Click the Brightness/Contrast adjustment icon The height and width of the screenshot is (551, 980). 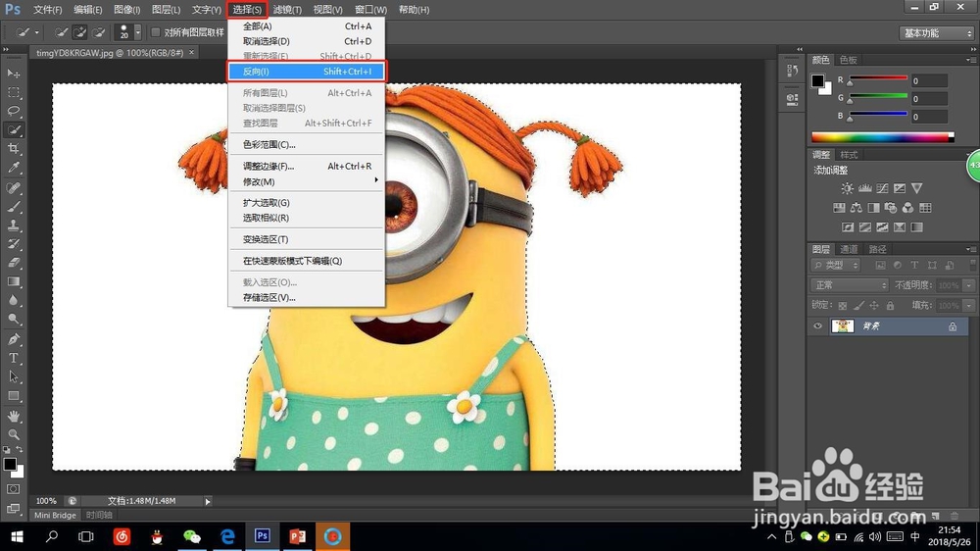pos(847,188)
